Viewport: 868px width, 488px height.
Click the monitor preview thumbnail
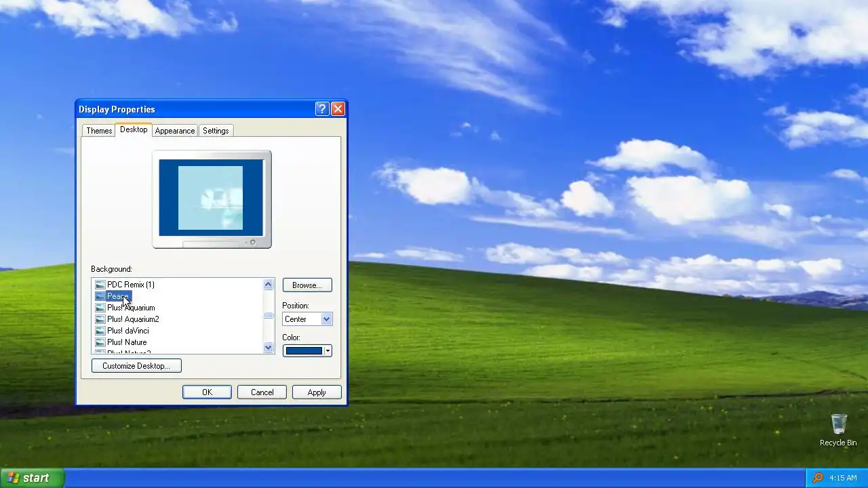(x=212, y=199)
